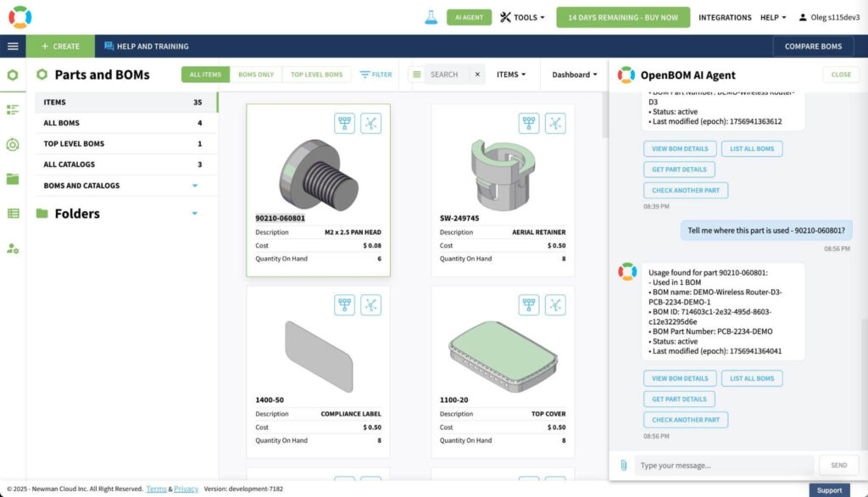
Task: Select ALL BOMS in the left panel
Action: tap(125, 123)
